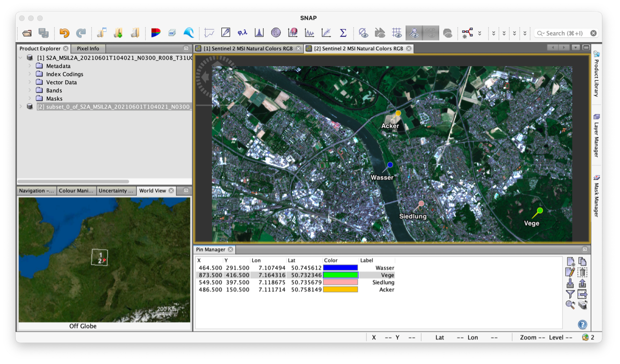Switch to the Pixel Info tab
Image resolution: width=620 pixels, height=364 pixels.
tap(88, 48)
